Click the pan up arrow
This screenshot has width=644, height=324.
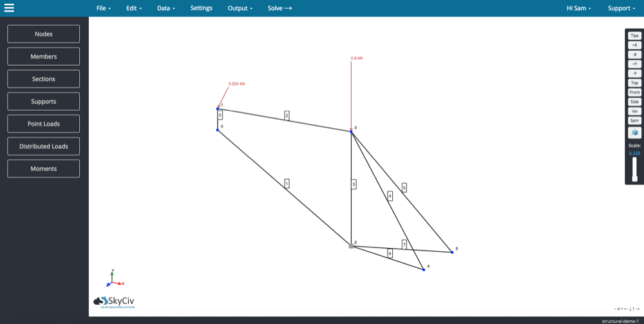634,309
